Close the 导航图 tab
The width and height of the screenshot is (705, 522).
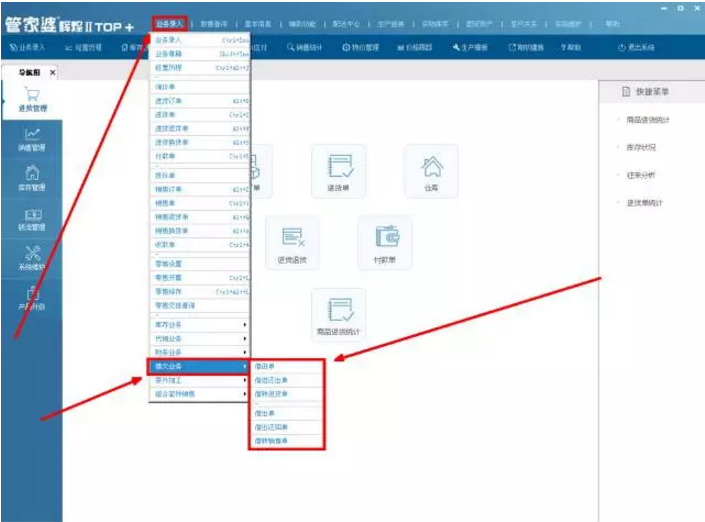(x=53, y=72)
